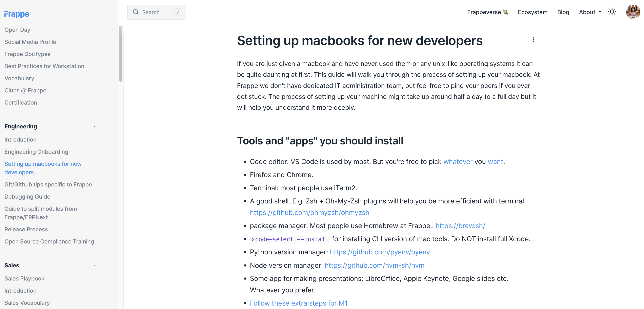The image size is (644, 309).
Task: Click the xcode-select --install code snippet
Action: point(290,239)
